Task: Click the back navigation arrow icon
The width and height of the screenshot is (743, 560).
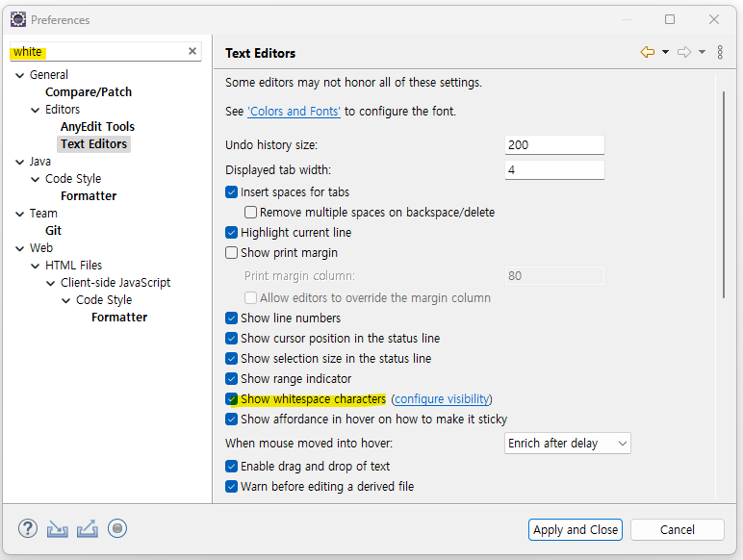Action: coord(648,52)
